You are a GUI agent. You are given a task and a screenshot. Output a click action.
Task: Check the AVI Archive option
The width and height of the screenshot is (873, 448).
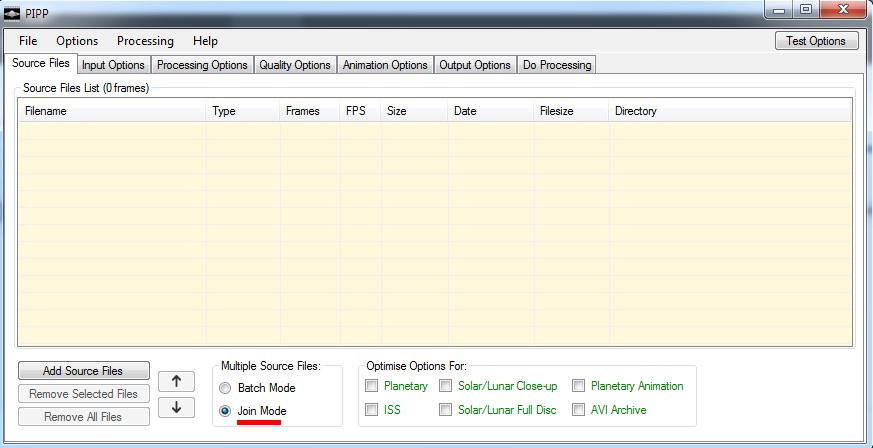coord(579,410)
